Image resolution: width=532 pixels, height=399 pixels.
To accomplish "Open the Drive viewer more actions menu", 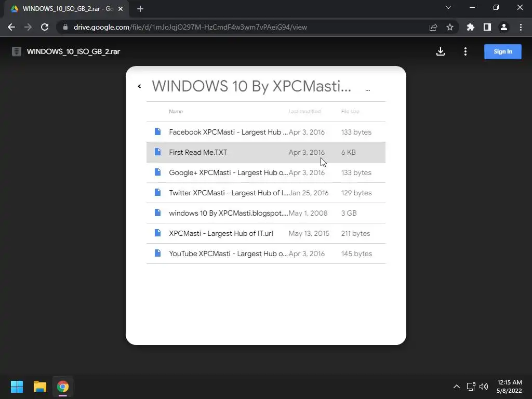I will pyautogui.click(x=465, y=51).
